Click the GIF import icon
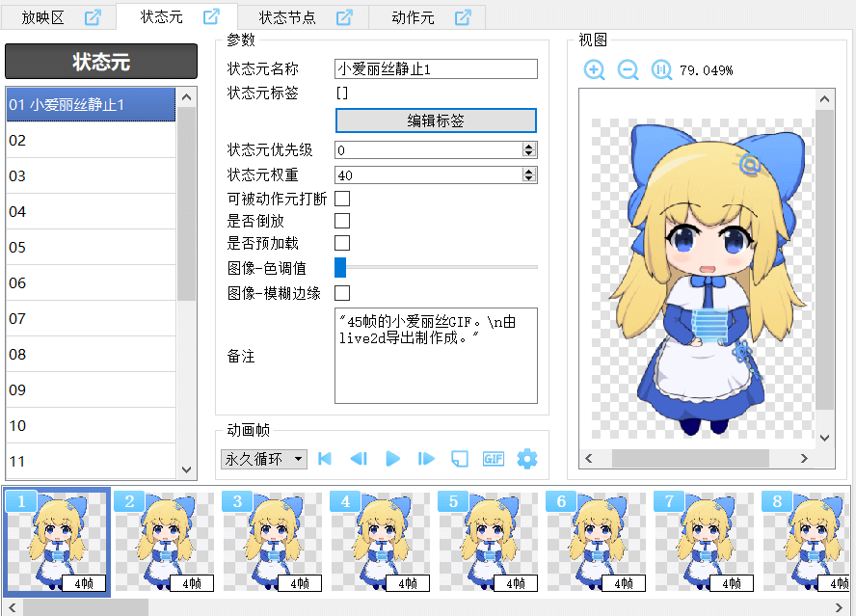Image resolution: width=856 pixels, height=616 pixels. coord(494,459)
